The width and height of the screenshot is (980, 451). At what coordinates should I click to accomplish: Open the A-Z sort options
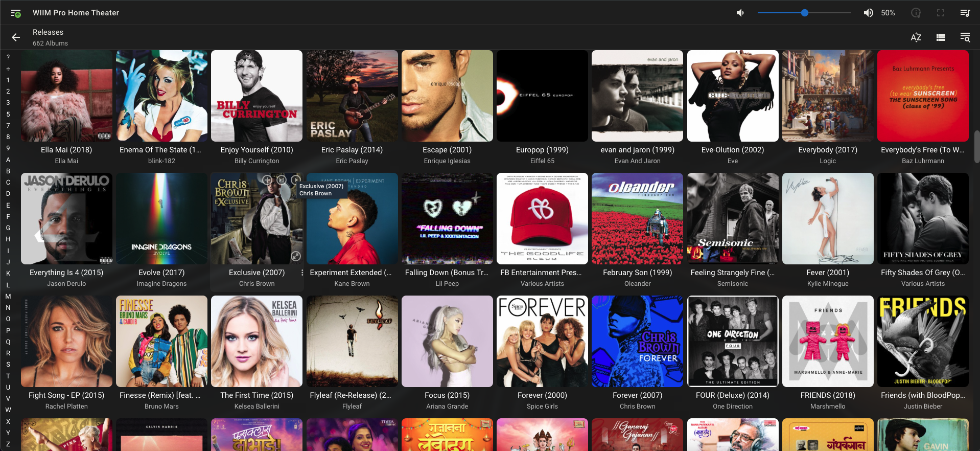click(x=916, y=37)
